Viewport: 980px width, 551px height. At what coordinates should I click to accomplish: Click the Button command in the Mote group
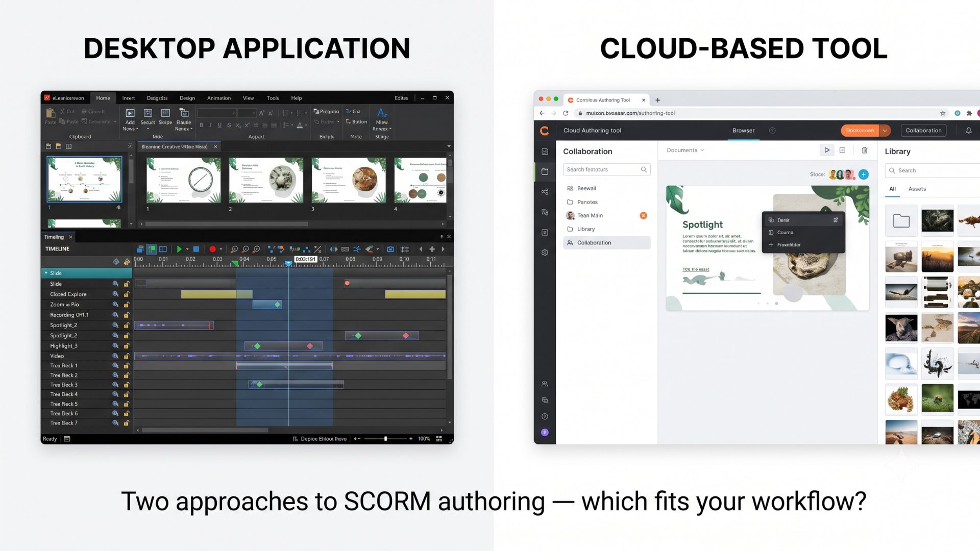click(x=356, y=121)
